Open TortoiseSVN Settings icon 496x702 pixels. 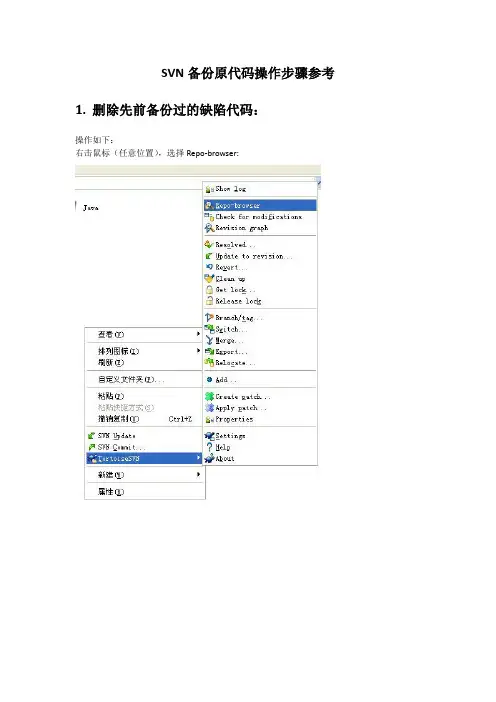209,436
